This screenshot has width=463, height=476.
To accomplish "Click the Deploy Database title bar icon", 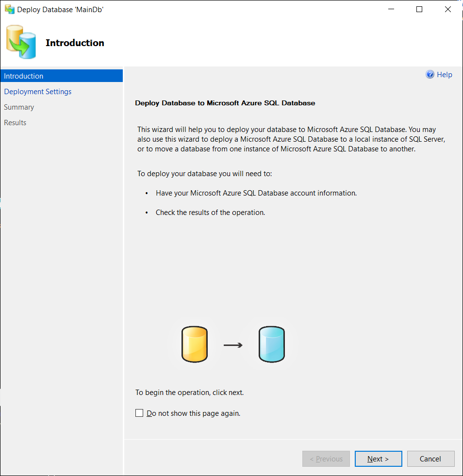I will (10, 9).
